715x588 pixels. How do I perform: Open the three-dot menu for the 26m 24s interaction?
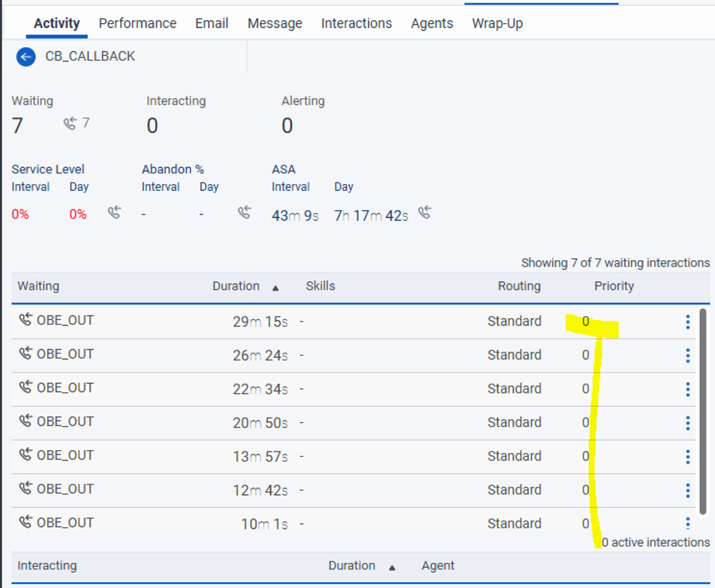click(687, 355)
